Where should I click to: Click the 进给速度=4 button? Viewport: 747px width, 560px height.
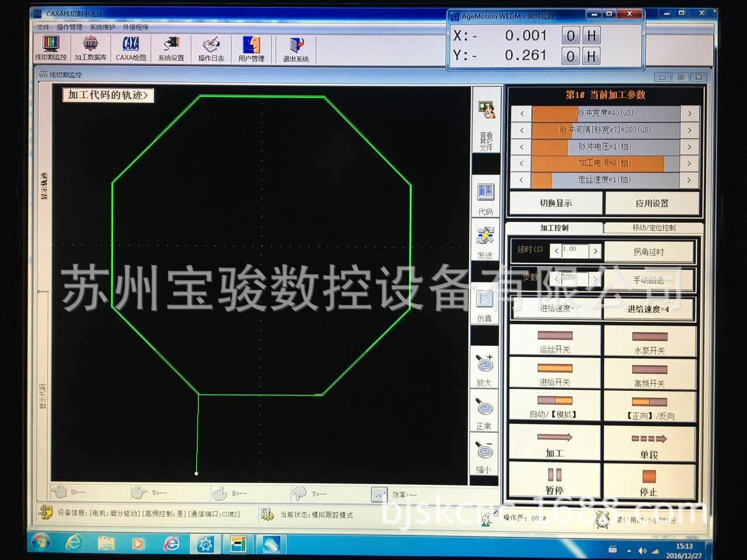click(648, 309)
